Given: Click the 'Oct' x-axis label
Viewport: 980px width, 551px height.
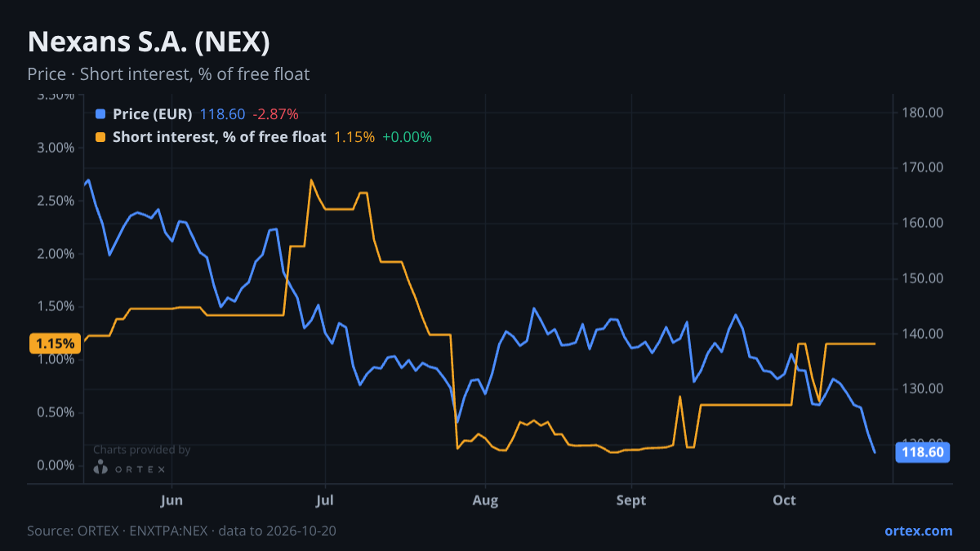Looking at the screenshot, I should tap(785, 500).
